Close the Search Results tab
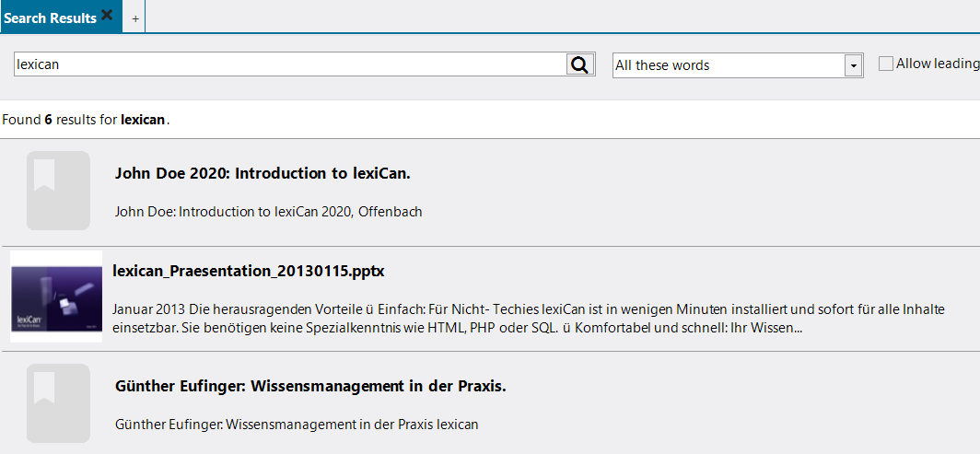980x454 pixels. pos(107,16)
